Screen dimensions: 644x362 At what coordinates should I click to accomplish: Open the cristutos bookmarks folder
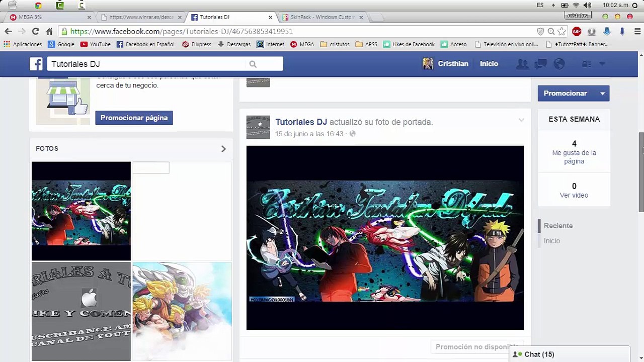tap(335, 44)
